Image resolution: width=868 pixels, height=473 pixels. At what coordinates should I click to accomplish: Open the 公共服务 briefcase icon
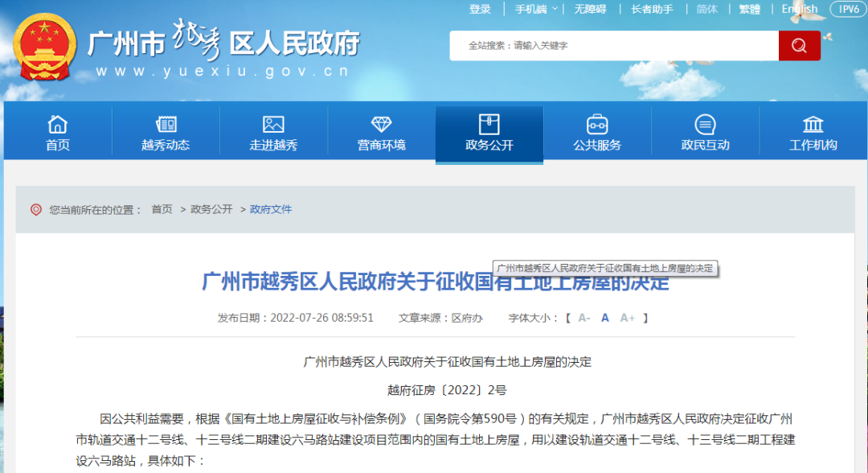597,125
